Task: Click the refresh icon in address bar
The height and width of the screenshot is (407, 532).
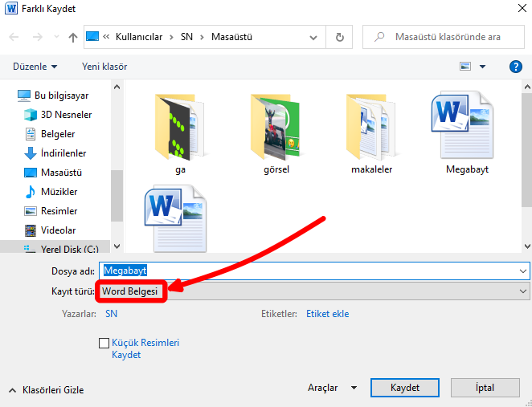Action: [x=340, y=38]
